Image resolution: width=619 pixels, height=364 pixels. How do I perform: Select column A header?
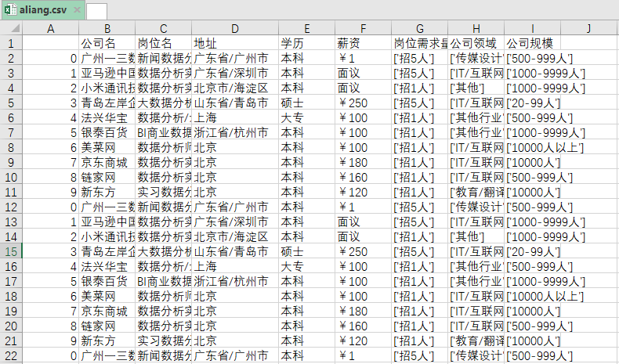click(50, 28)
